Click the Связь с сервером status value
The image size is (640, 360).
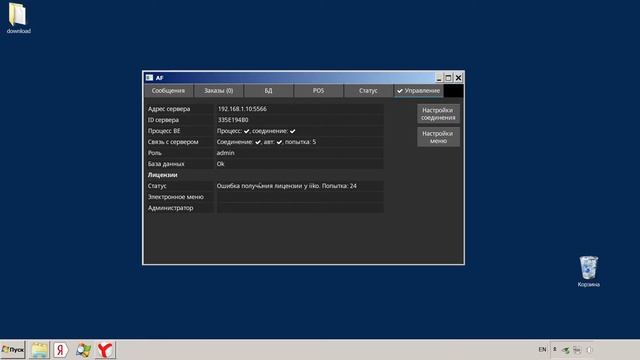point(266,142)
